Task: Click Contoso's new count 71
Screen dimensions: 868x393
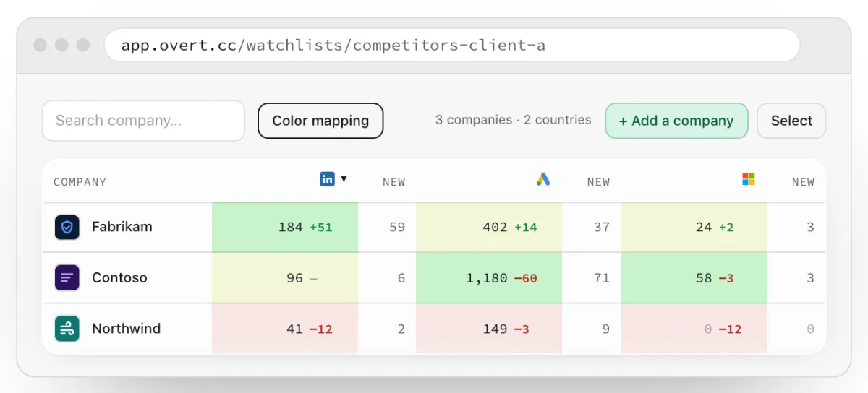Action: pyautogui.click(x=602, y=278)
